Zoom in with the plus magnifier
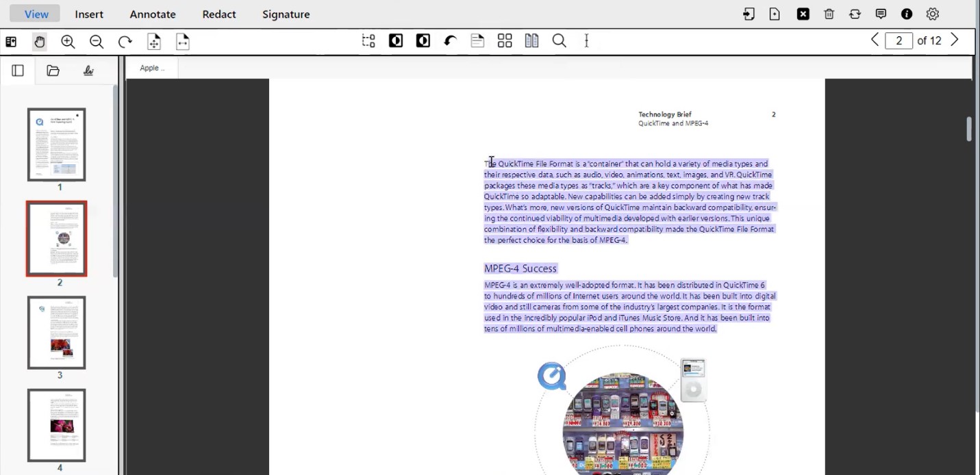The image size is (980, 475). [x=68, y=42]
